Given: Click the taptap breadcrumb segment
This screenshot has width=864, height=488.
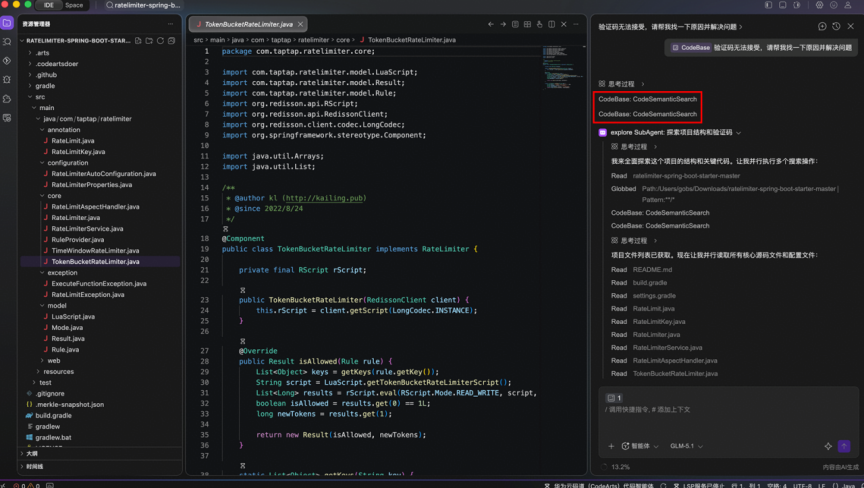Looking at the screenshot, I should tap(280, 40).
